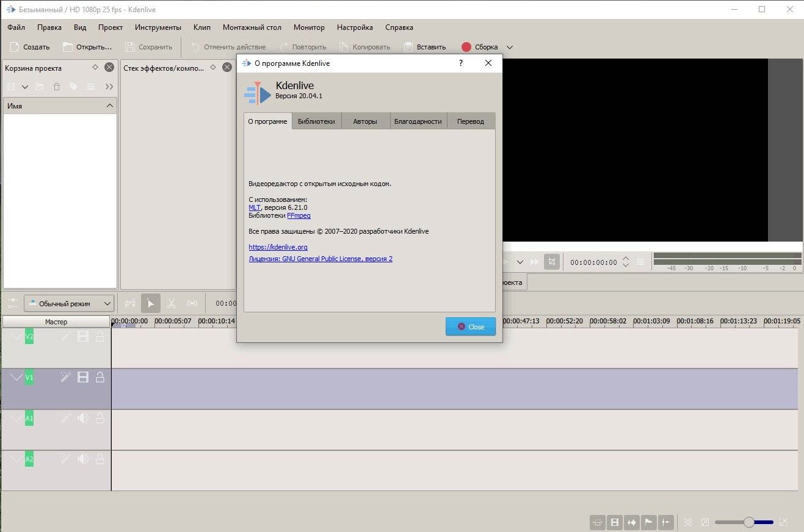Click the timeline zoom slider handle

pos(749,522)
